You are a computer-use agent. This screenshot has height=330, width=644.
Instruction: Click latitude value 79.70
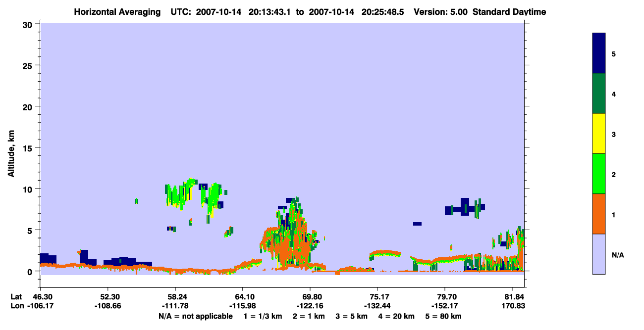(445, 297)
